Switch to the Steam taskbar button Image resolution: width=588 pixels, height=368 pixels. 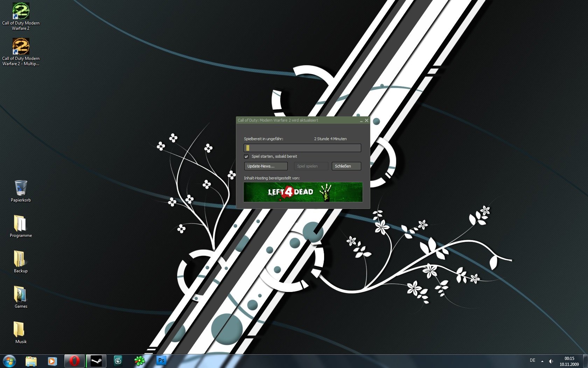coord(96,361)
